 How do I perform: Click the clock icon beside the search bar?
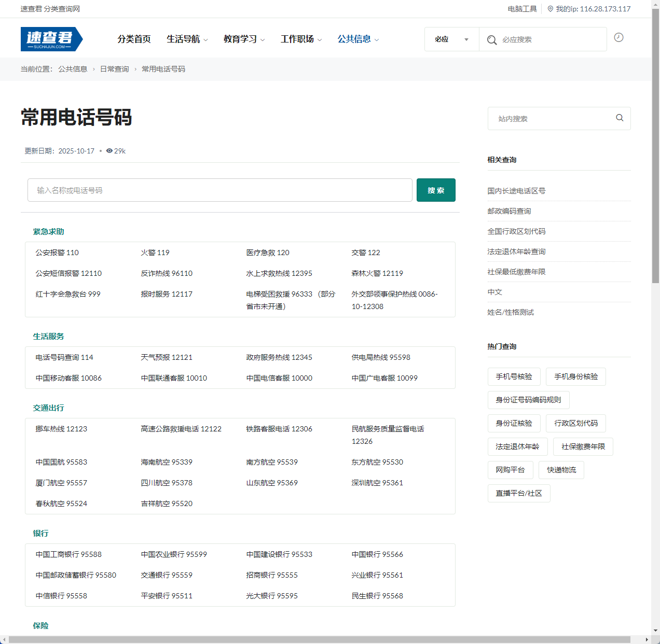(x=618, y=38)
